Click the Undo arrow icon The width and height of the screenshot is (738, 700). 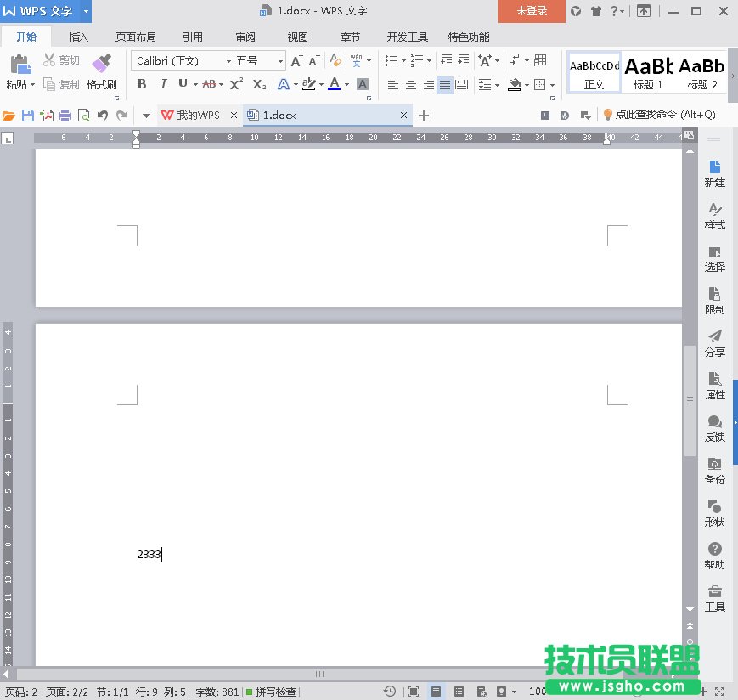point(103,116)
